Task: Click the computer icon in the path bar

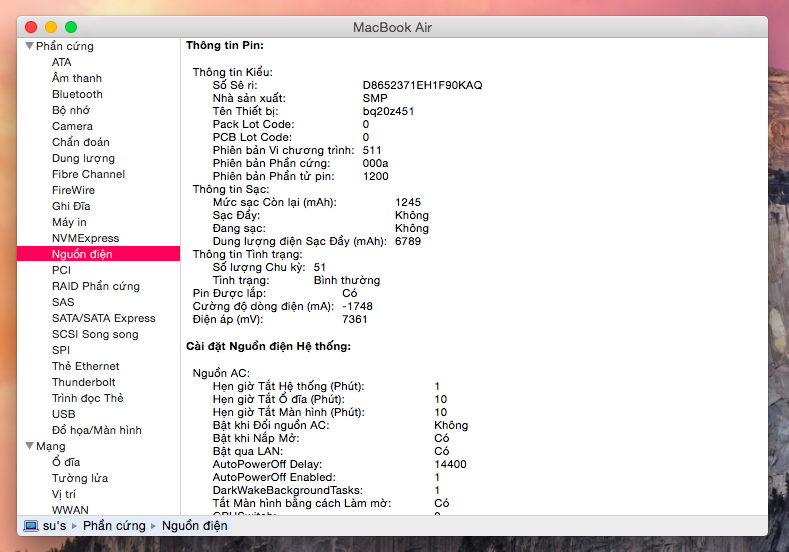Action: tap(31, 526)
